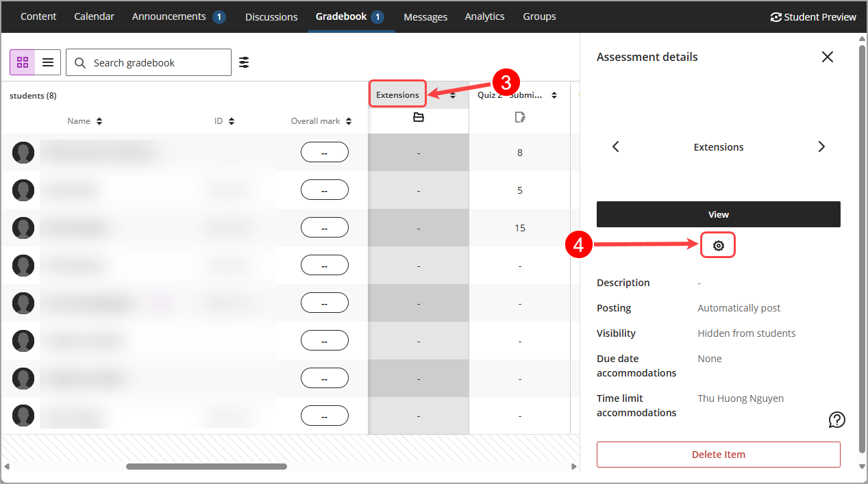
Task: Click the Delete Item button
Action: tap(719, 455)
